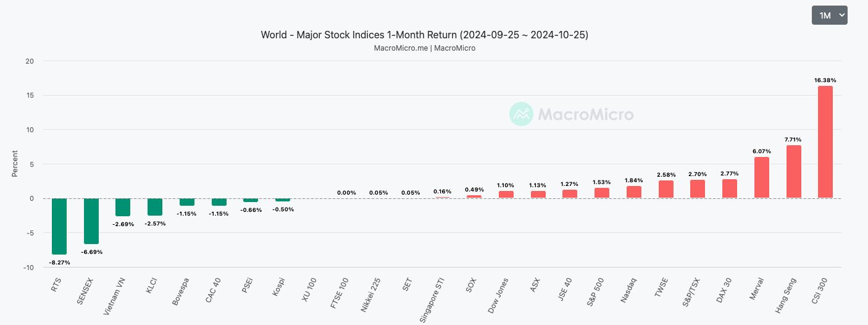868x325 pixels.
Task: Select the DAX 30 bar
Action: coord(730,188)
